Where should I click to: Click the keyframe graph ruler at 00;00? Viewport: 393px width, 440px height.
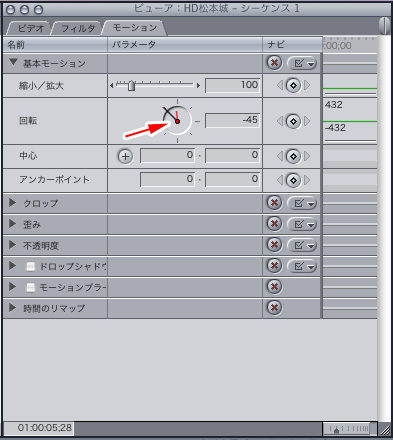tap(350, 45)
